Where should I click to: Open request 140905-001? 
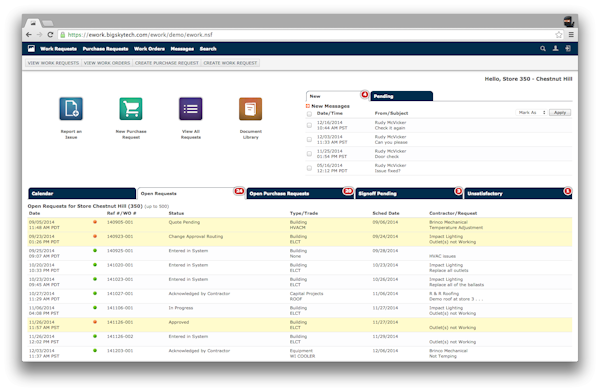pyautogui.click(x=120, y=222)
